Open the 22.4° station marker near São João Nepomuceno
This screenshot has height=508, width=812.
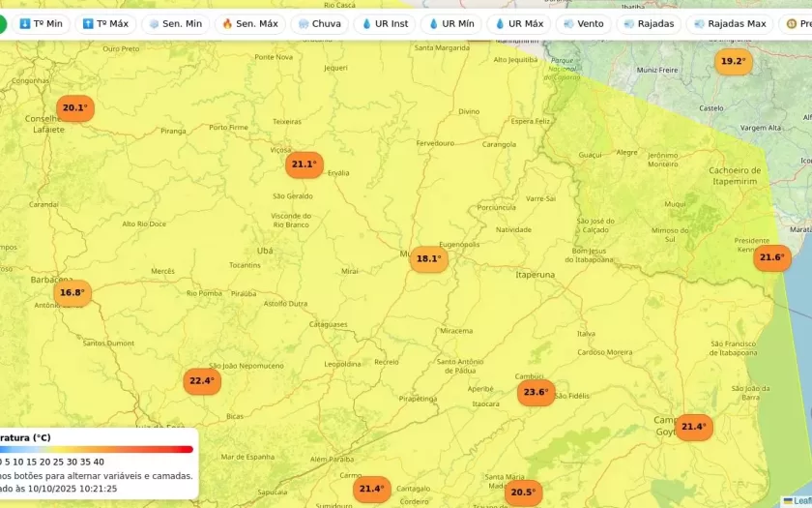coord(202,381)
